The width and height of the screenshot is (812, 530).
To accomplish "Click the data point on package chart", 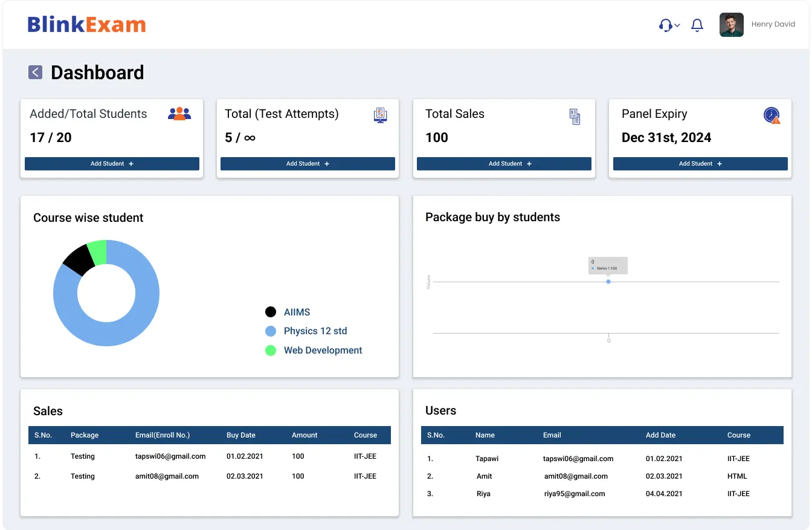I will (608, 282).
